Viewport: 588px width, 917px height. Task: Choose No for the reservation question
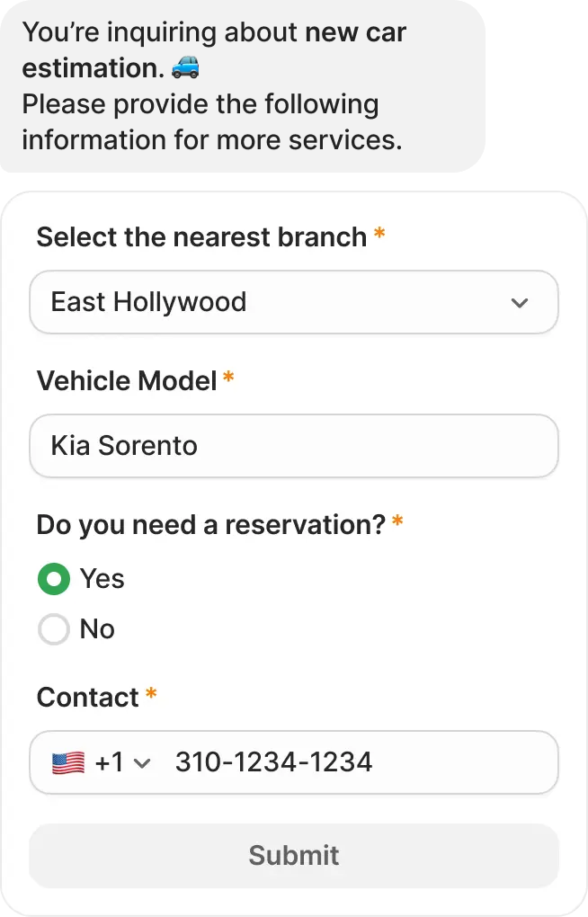tap(54, 629)
